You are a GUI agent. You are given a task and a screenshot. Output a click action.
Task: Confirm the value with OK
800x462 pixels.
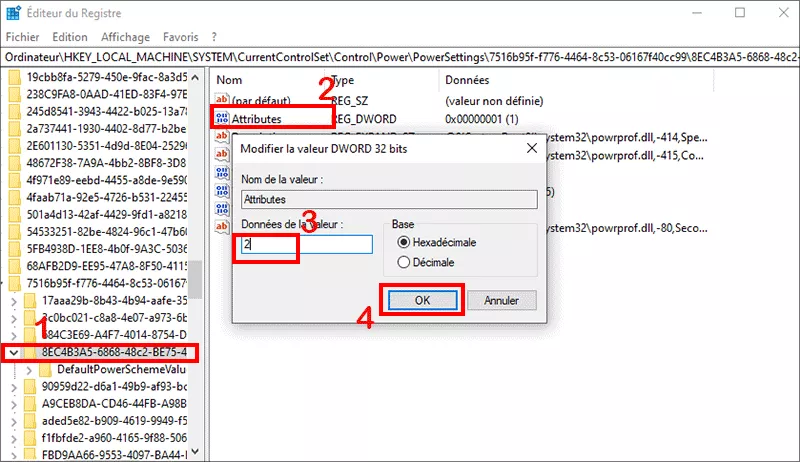point(421,300)
